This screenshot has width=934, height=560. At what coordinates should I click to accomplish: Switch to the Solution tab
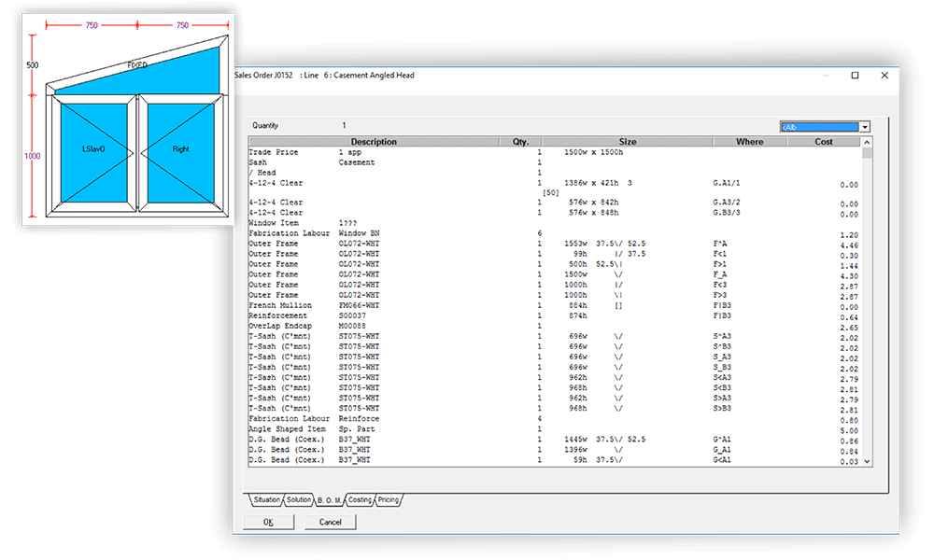pos(299,499)
